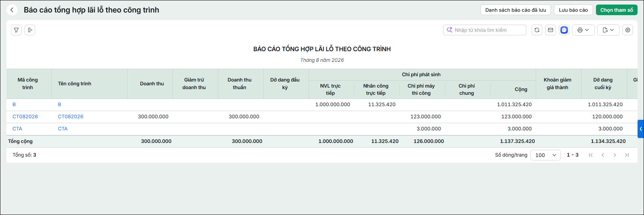Open the export file dropdown
The image size is (644, 215).
(x=608, y=30)
